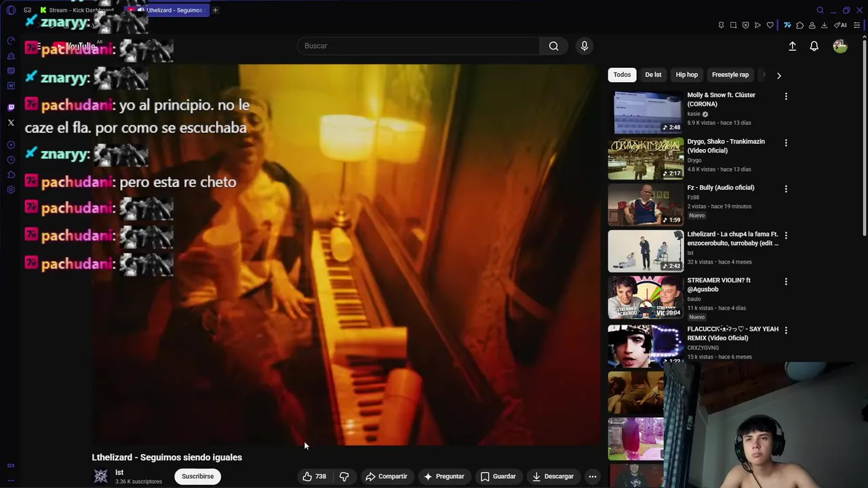Open STREAMER VIOLIN? ft @Agusbob thumbnail
This screenshot has height=488, width=868.
click(646, 297)
